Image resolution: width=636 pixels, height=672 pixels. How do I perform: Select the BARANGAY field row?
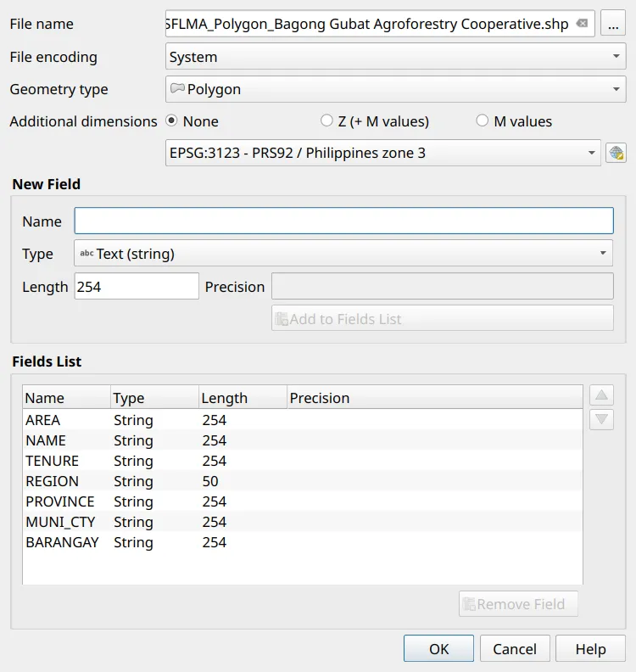point(303,542)
